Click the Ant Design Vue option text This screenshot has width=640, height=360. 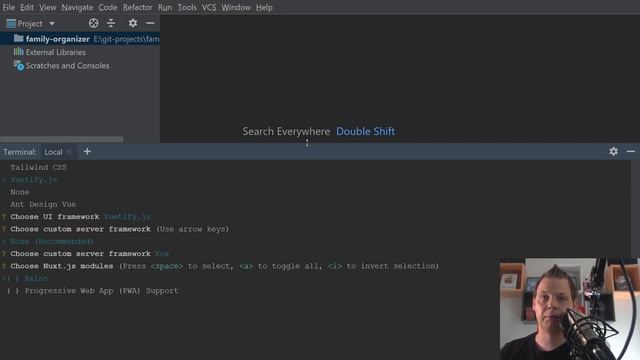point(43,204)
